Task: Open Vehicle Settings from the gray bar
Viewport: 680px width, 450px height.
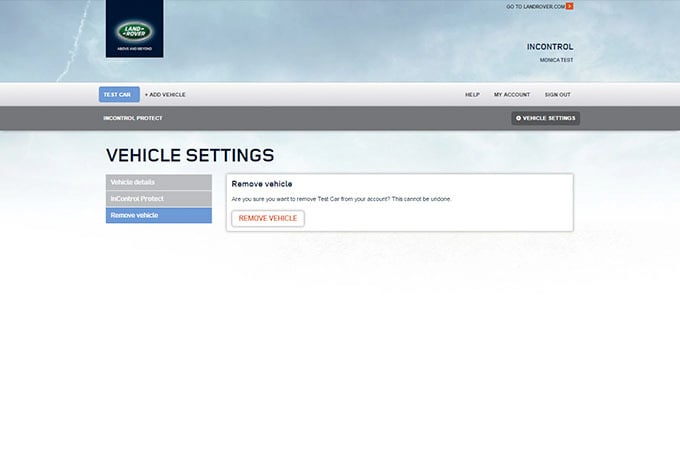Action: [545, 118]
